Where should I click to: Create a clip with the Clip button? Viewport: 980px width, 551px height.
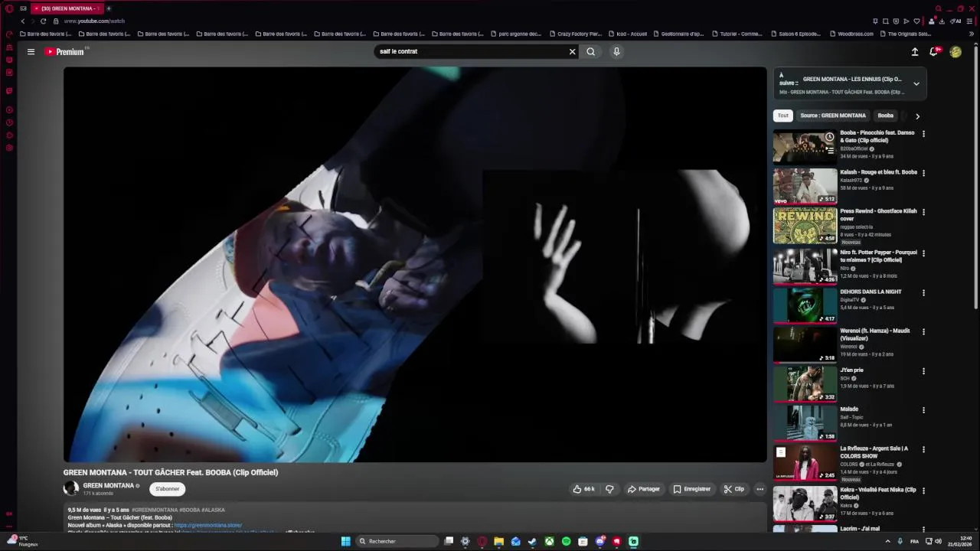[733, 489]
